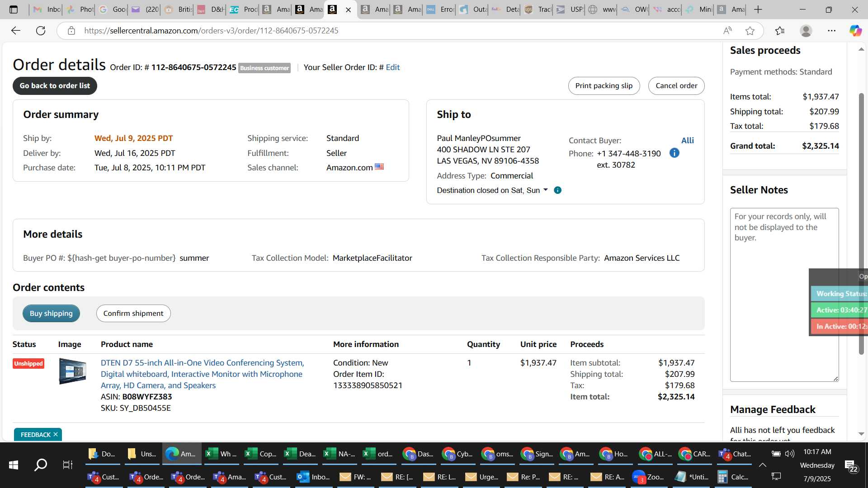Screen dimensions: 868x488
Task: Open the DTEN D7 product thumbnail
Action: pyautogui.click(x=72, y=371)
